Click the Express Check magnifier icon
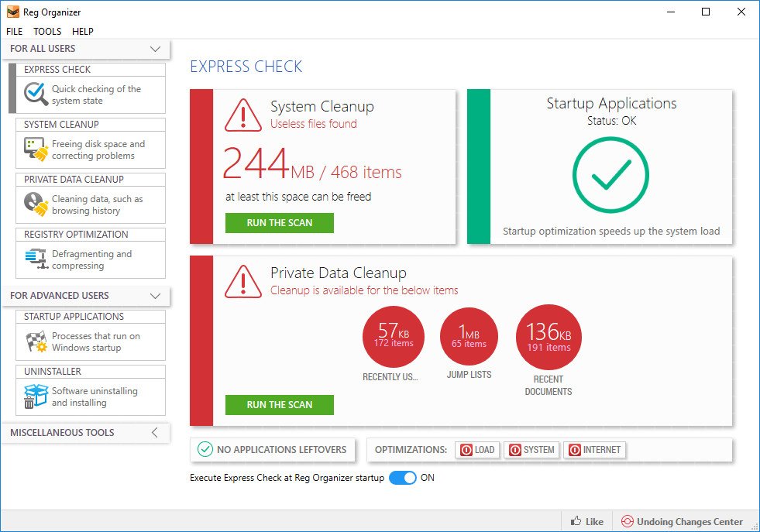The image size is (760, 532). 36,94
